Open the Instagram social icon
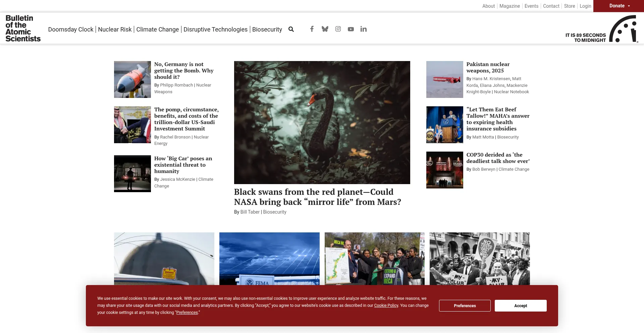The width and height of the screenshot is (644, 333). [338, 29]
